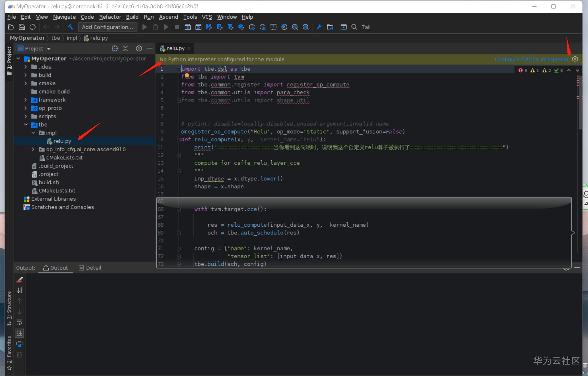This screenshot has width=588, height=376.
Task: Open Project panel gear options
Action: (x=139, y=49)
